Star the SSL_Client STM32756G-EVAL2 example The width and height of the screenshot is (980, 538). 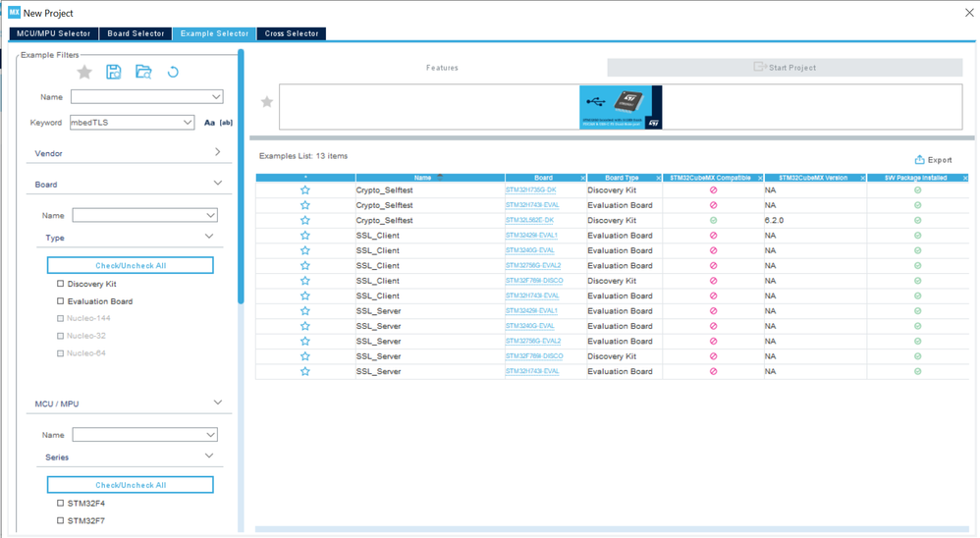pyautogui.click(x=305, y=265)
